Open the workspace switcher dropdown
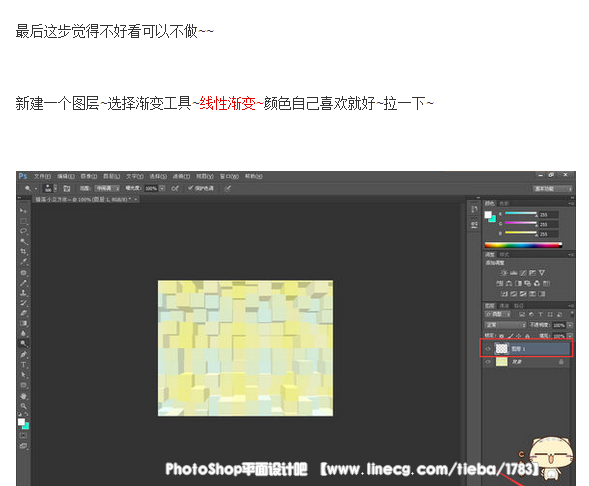The width and height of the screenshot is (589, 486). (x=553, y=189)
